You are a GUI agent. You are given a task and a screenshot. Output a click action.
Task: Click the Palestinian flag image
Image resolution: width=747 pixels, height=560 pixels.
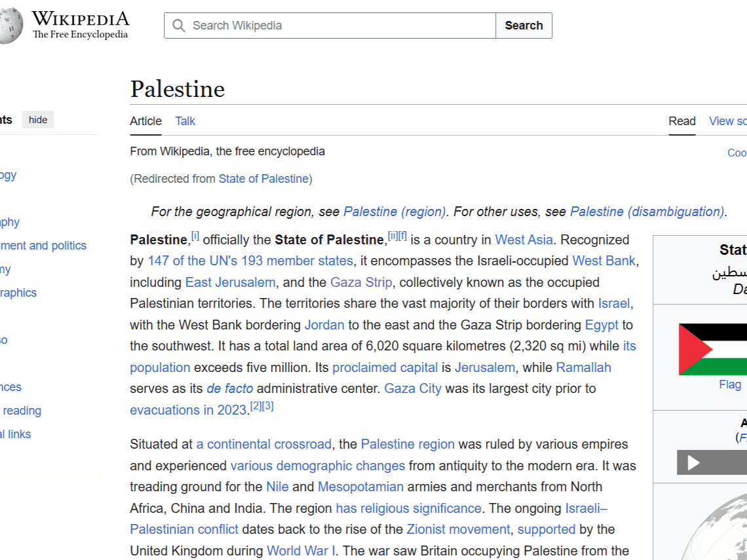(711, 348)
